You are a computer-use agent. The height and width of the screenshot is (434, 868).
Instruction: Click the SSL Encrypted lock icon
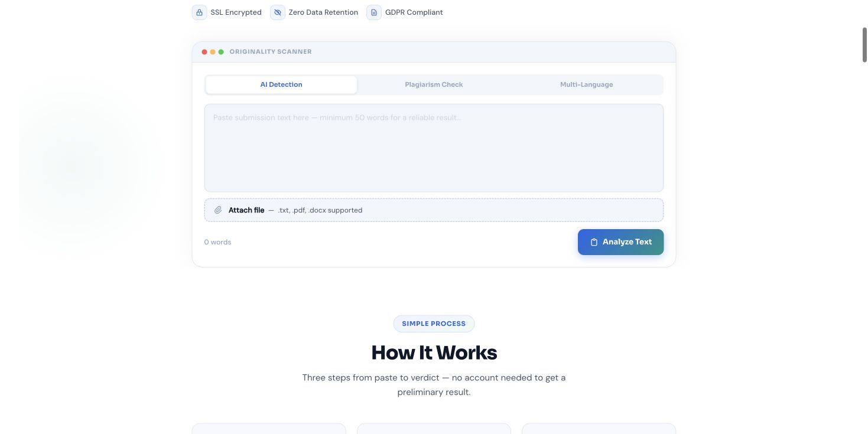(x=199, y=12)
